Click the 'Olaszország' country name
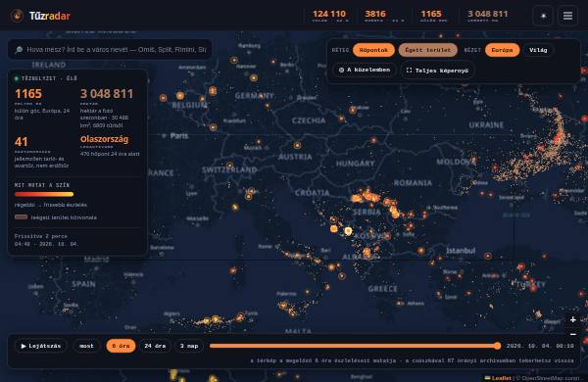The image size is (588, 382). tap(104, 139)
